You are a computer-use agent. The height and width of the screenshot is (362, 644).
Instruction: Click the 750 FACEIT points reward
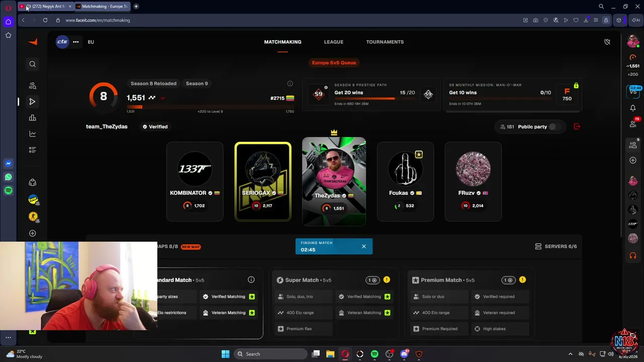click(x=567, y=95)
